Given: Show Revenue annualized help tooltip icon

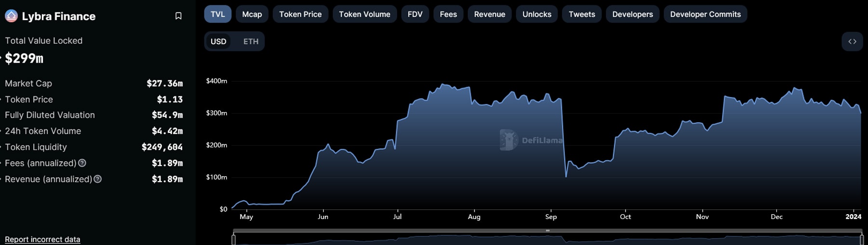Looking at the screenshot, I should click(x=97, y=179).
